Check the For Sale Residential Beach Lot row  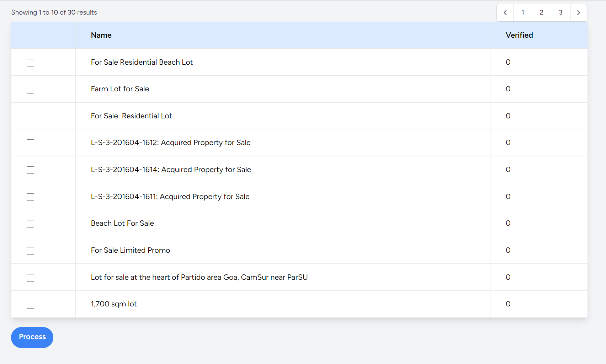pos(31,63)
